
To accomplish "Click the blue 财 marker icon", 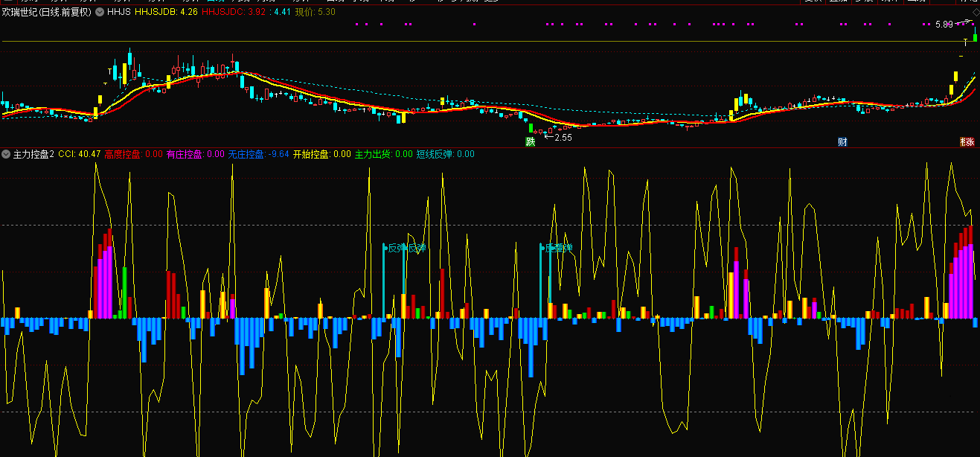I will pyautogui.click(x=842, y=141).
